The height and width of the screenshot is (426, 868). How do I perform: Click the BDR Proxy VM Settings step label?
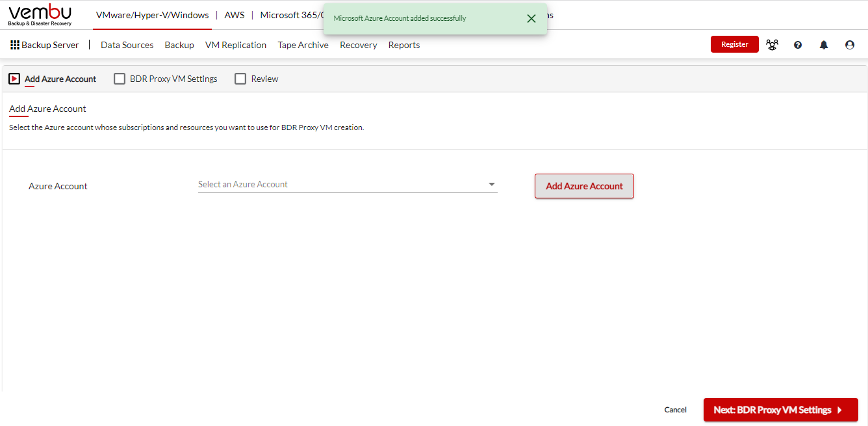(x=173, y=79)
